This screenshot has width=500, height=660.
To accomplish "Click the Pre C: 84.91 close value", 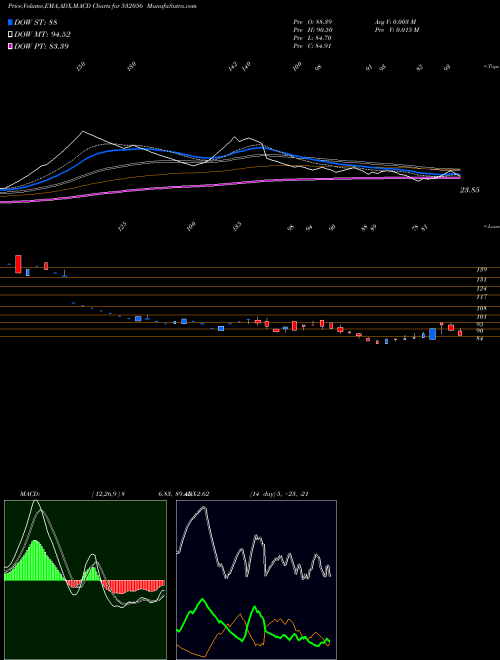I will [313, 45].
